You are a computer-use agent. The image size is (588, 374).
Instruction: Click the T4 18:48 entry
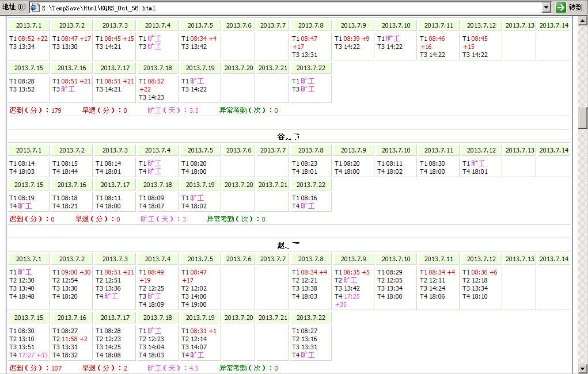[22, 296]
